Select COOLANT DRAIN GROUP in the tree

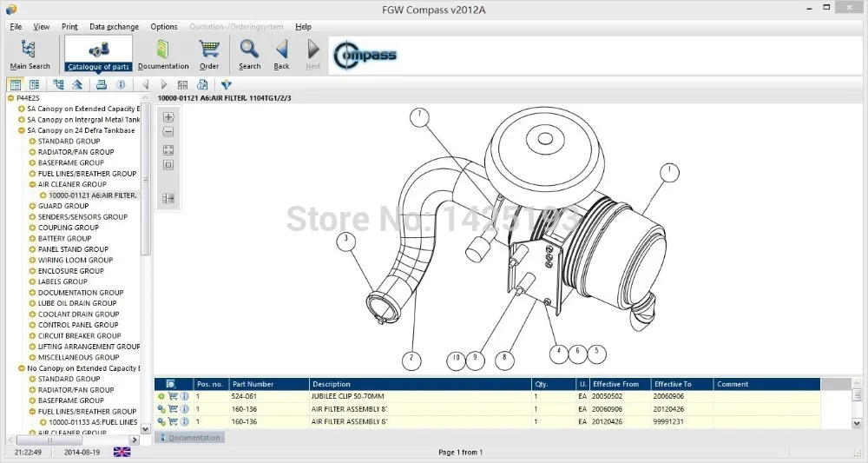[79, 314]
